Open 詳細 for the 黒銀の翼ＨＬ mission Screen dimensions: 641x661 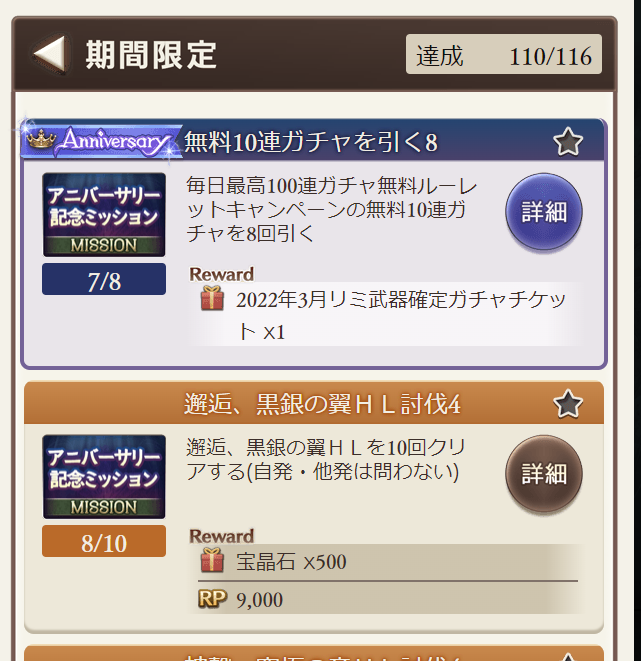(x=544, y=474)
